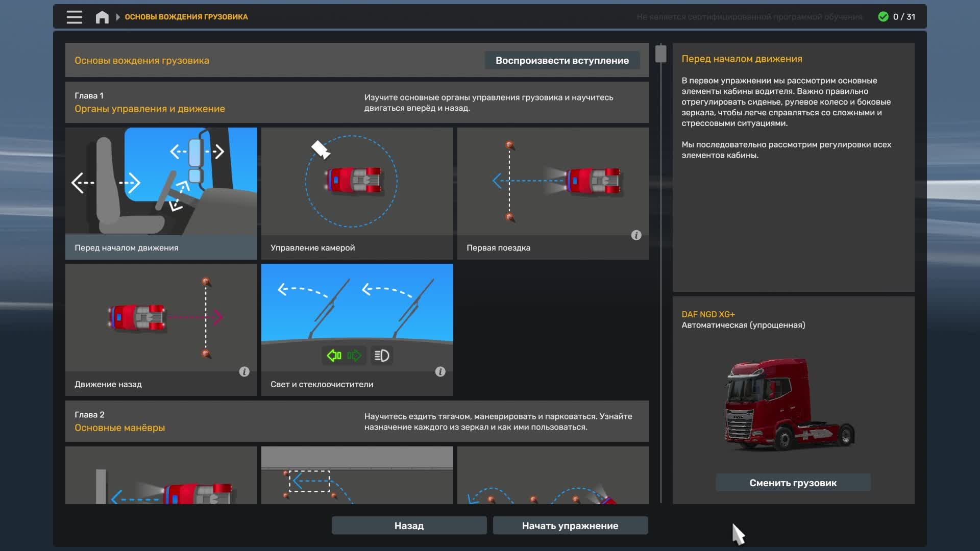Show info for Свет и стеклоочистители exercise
Viewport: 980px width, 551px height.
tap(440, 371)
